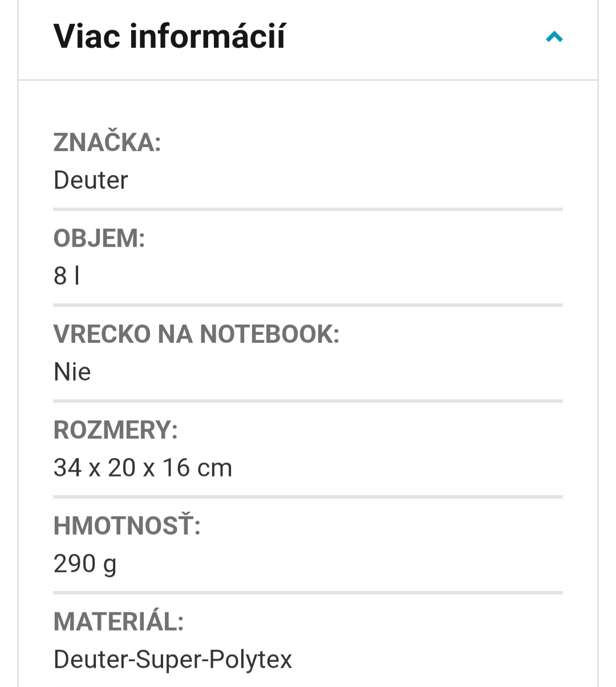Select the 34 x 20 x 16 cm value
The width and height of the screenshot is (616, 687).
pos(143,468)
